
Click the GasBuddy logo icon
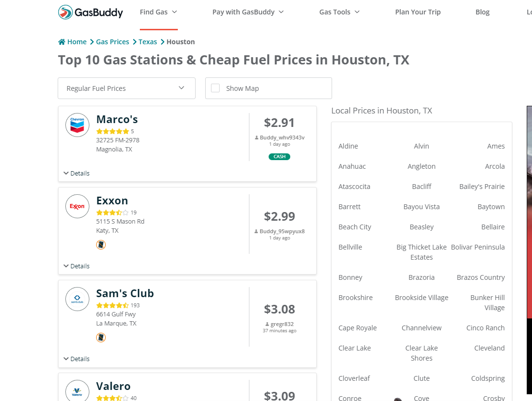[x=65, y=12]
